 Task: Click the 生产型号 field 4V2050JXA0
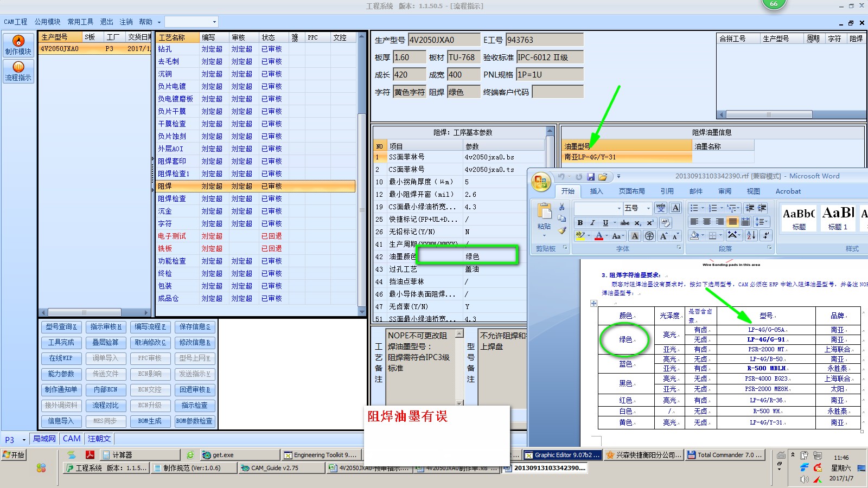coord(444,40)
